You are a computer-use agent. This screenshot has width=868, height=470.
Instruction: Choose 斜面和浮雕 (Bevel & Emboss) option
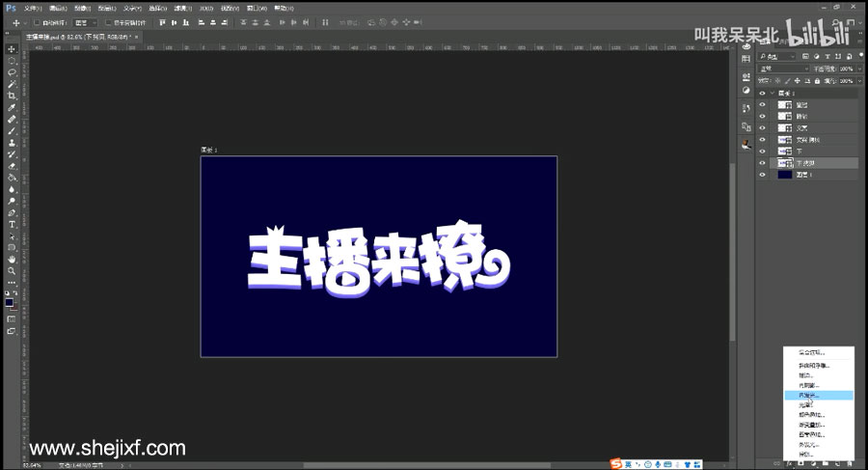[819, 365]
